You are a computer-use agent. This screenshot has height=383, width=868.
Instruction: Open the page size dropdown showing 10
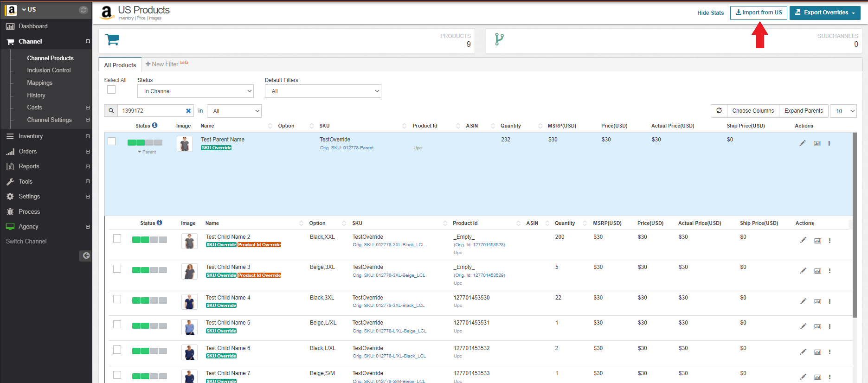click(x=843, y=111)
